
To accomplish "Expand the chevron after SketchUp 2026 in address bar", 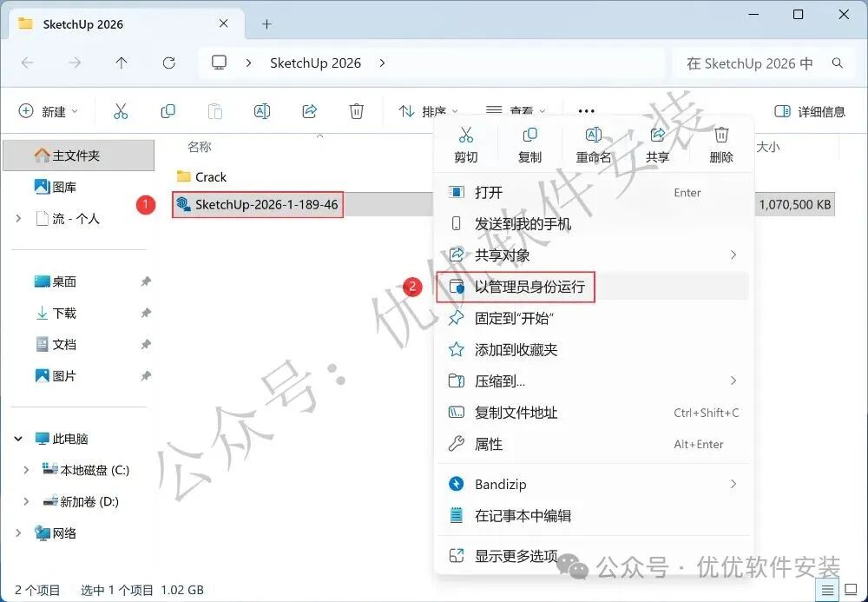I will click(382, 63).
